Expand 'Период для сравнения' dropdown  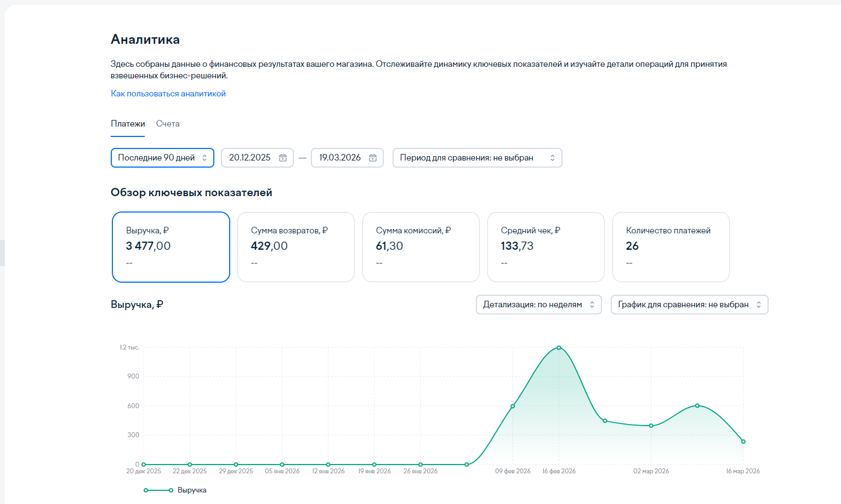click(477, 158)
